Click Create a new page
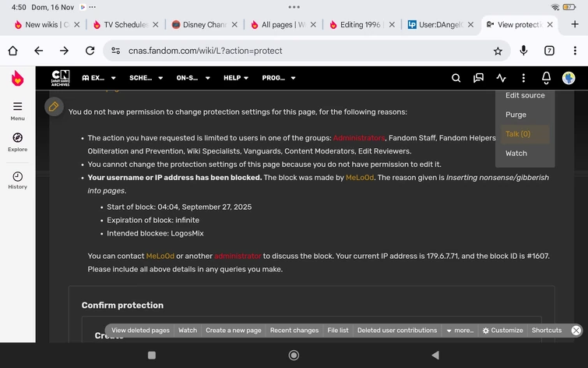This screenshot has height=368, width=588. (233, 331)
